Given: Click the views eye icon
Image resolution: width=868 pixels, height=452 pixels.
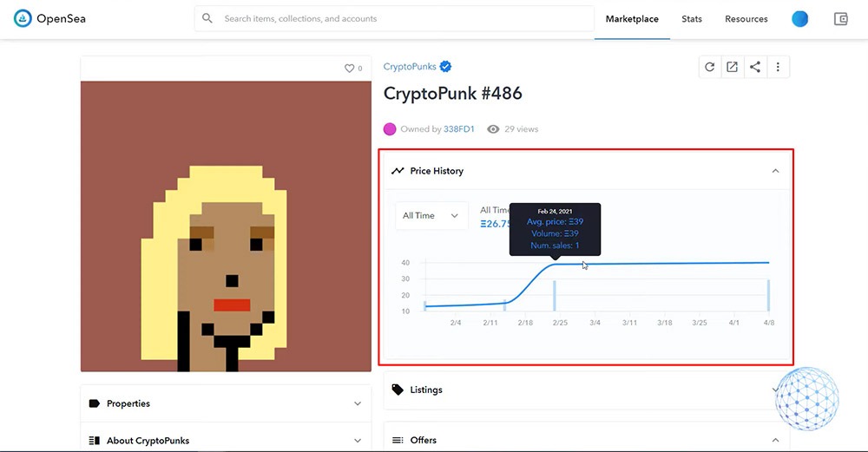Looking at the screenshot, I should [x=493, y=129].
